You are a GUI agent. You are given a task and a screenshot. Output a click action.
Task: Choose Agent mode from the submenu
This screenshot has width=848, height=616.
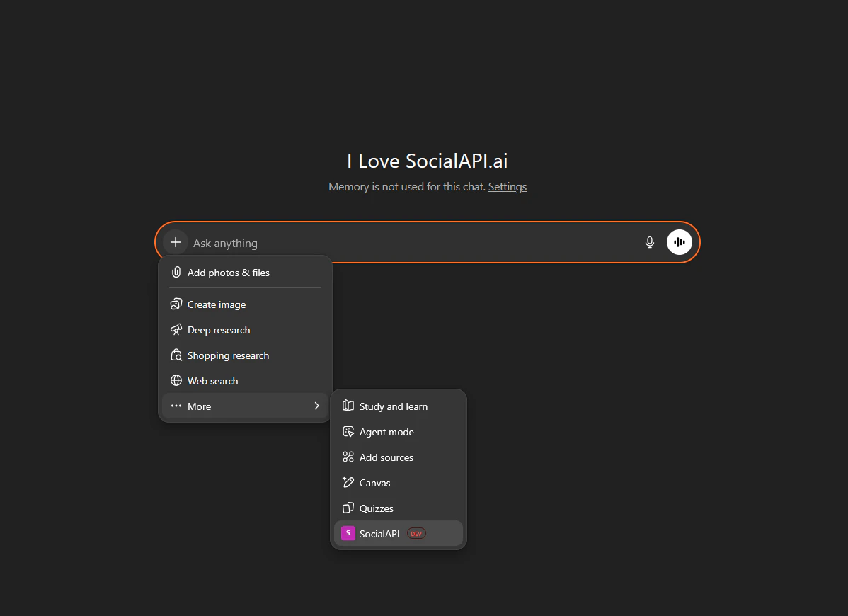(x=386, y=431)
